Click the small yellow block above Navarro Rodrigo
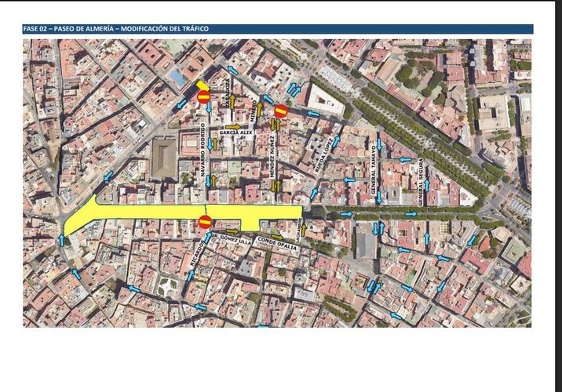Viewport: 562px width, 392px height. pos(202,85)
